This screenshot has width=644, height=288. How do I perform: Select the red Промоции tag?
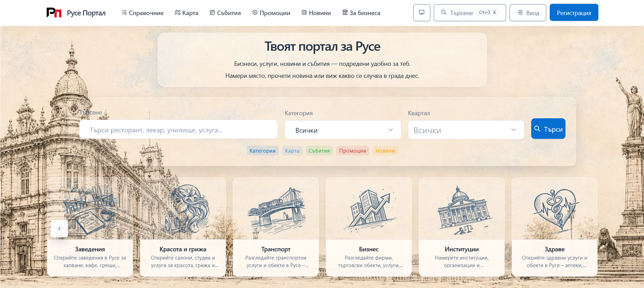click(353, 151)
